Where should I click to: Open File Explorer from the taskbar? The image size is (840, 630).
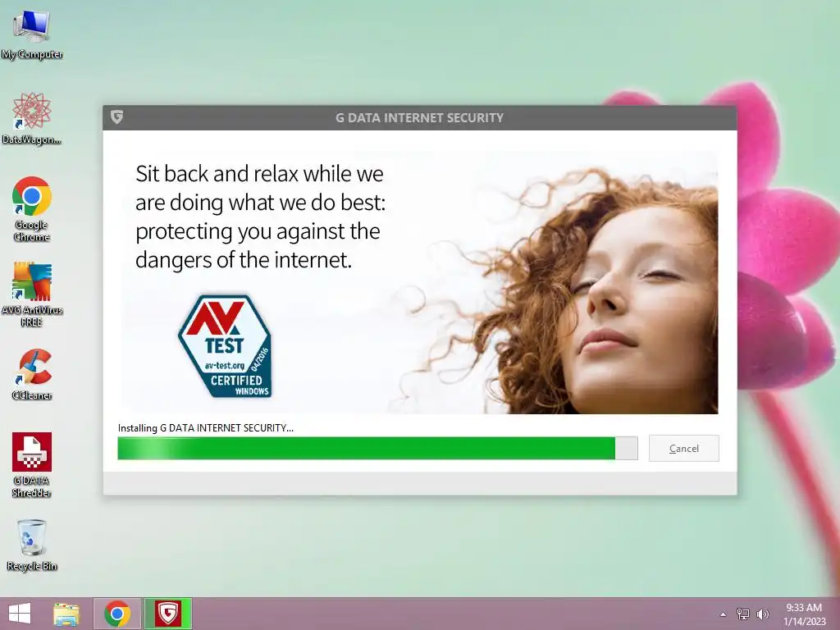pos(66,614)
